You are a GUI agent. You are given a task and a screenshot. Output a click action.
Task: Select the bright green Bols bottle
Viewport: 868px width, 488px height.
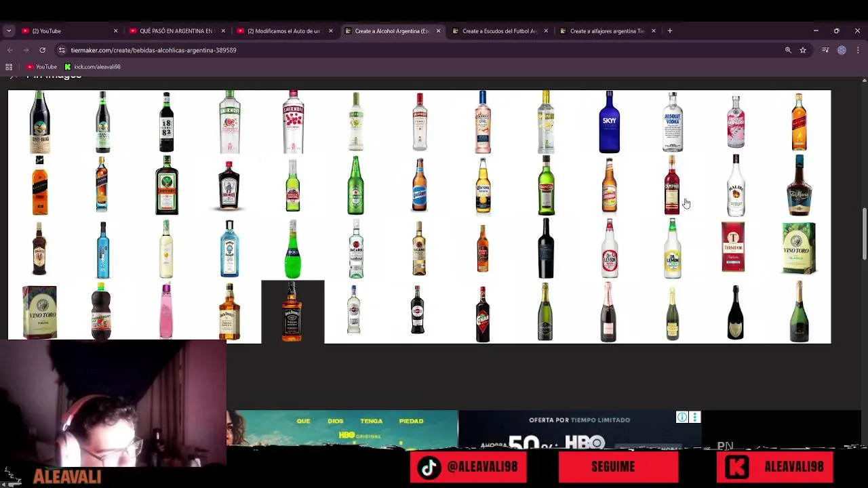click(x=293, y=249)
